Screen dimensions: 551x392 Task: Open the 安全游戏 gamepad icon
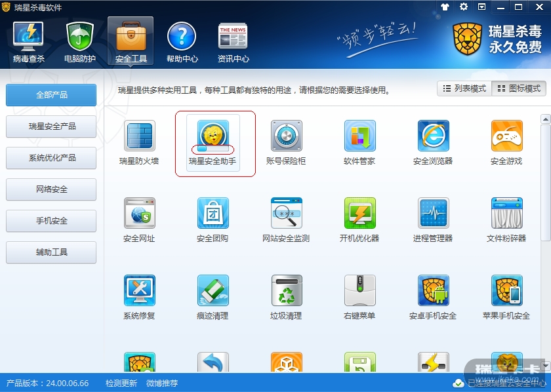pos(506,136)
